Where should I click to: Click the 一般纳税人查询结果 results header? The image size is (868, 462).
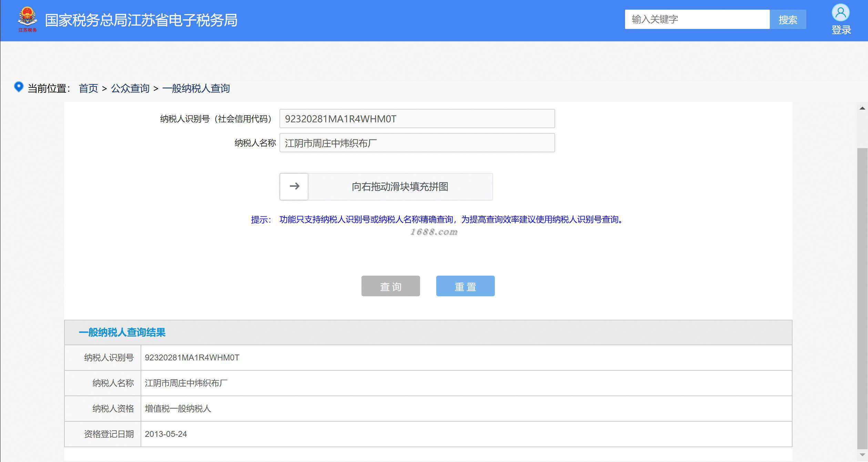coord(122,332)
